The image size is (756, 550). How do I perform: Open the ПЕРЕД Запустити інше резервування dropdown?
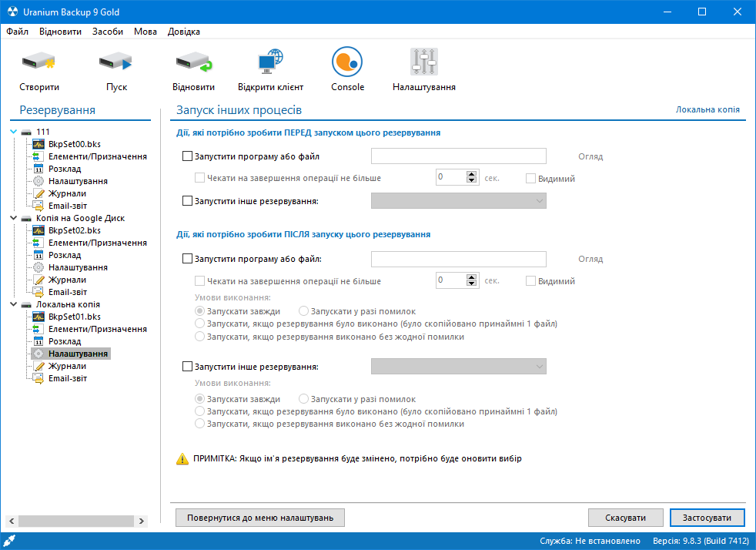click(459, 201)
